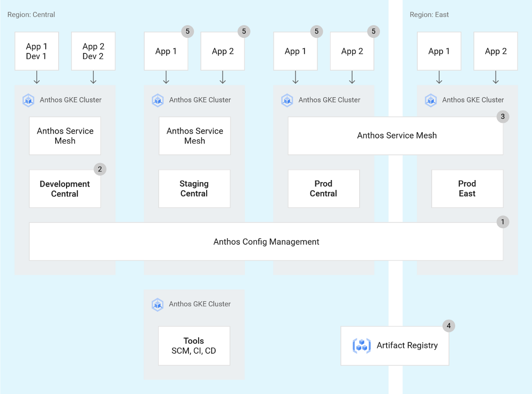Image resolution: width=532 pixels, height=394 pixels.
Task: Click the GKE cluster icon for Development Central
Action: click(x=28, y=100)
